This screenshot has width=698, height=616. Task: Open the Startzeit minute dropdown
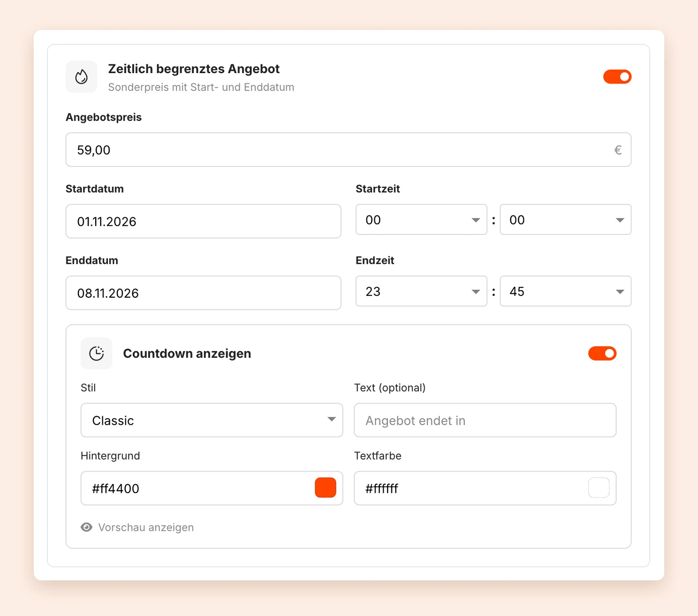point(566,219)
